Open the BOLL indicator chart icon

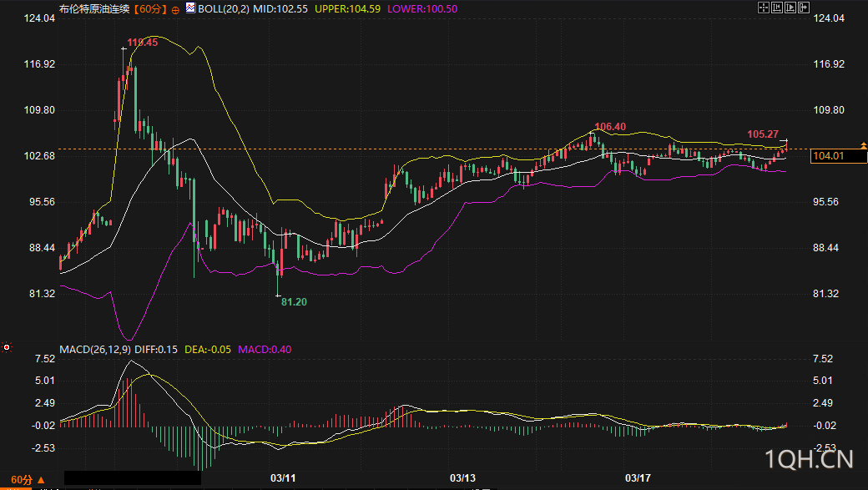pos(190,8)
